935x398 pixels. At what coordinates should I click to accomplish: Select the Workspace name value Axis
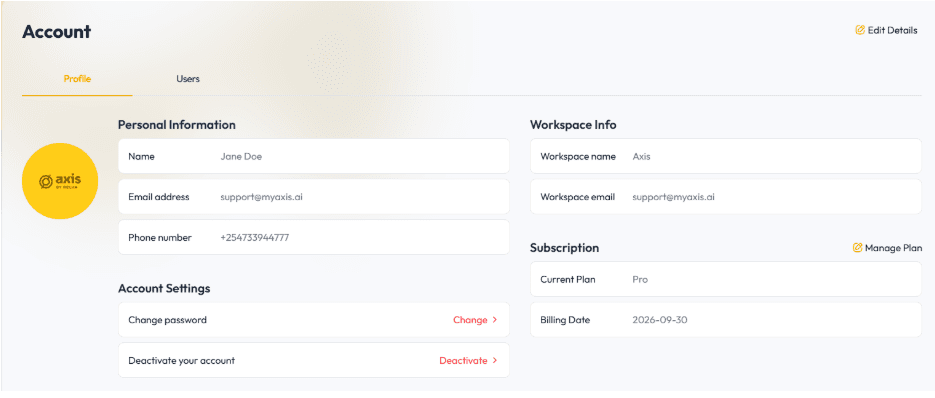(x=642, y=156)
